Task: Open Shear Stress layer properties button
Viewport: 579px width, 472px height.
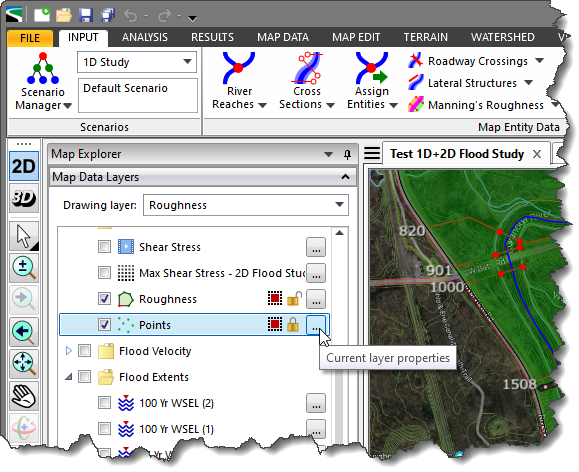Action: tap(316, 247)
